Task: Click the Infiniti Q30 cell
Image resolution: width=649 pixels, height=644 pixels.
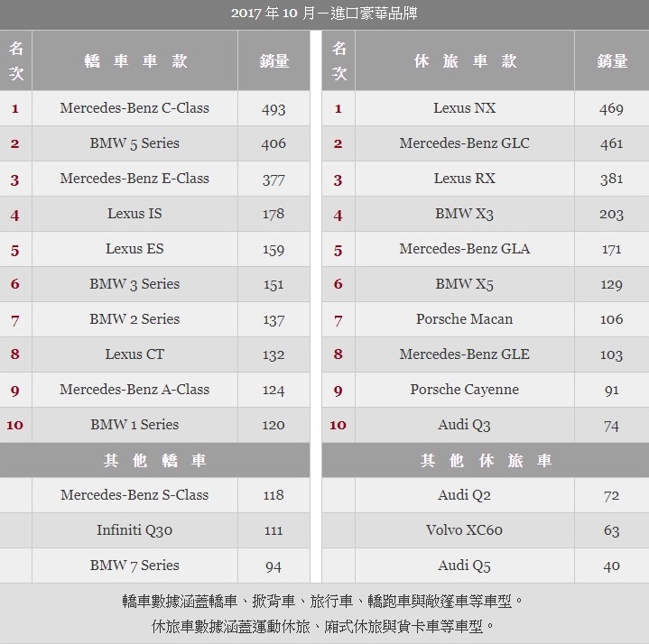Action: pyautogui.click(x=134, y=530)
